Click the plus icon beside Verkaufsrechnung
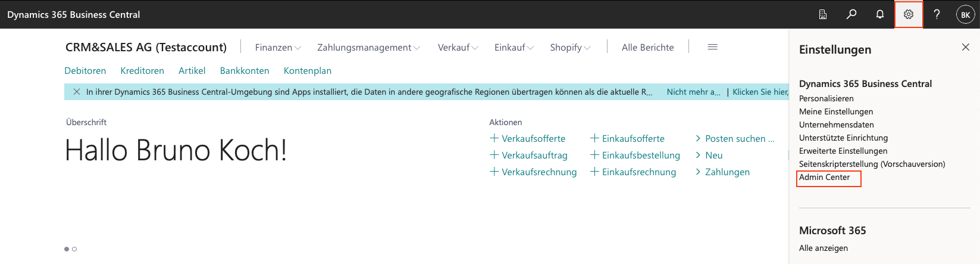This screenshot has height=264, width=980. coord(494,172)
